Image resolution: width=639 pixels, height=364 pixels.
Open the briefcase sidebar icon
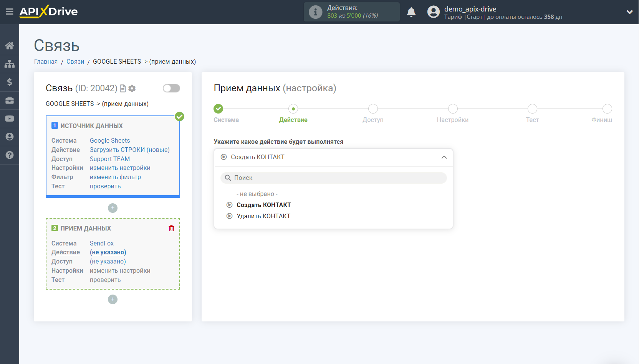coord(10,100)
